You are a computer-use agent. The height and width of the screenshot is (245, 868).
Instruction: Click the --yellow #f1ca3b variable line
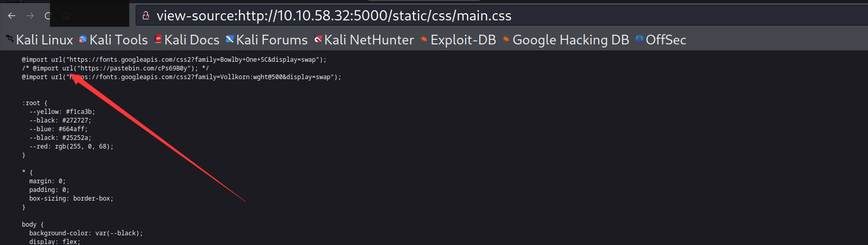[x=62, y=112]
